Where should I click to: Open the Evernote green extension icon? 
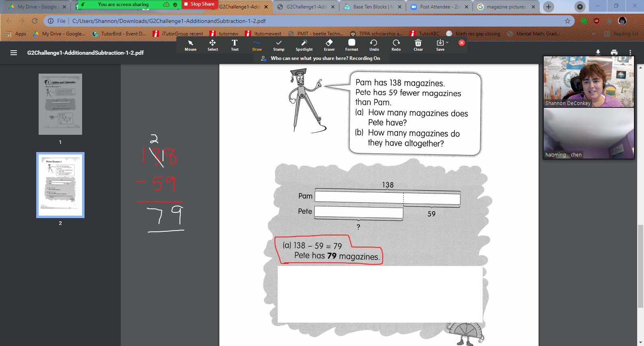584,21
